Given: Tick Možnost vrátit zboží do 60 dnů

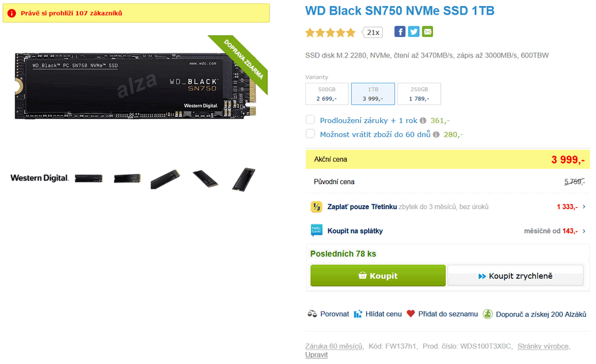Looking at the screenshot, I should [310, 134].
